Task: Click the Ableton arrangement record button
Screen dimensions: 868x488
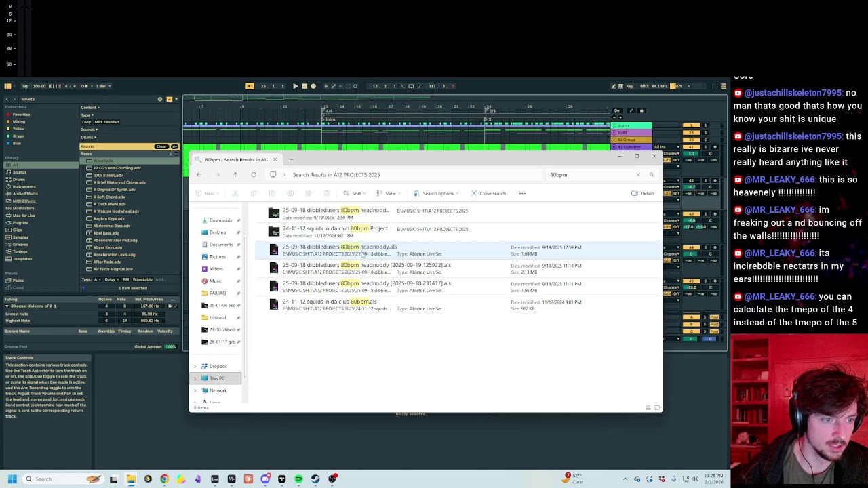Action: click(x=313, y=86)
